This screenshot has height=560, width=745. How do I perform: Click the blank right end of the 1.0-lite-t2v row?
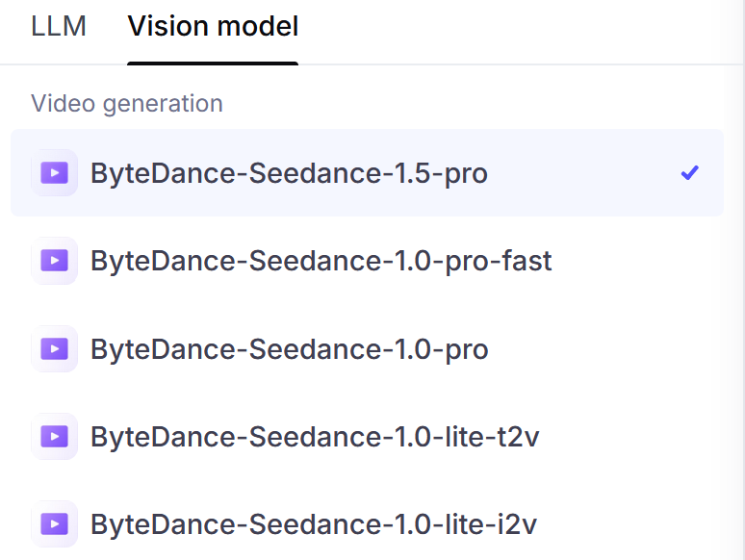point(655,437)
